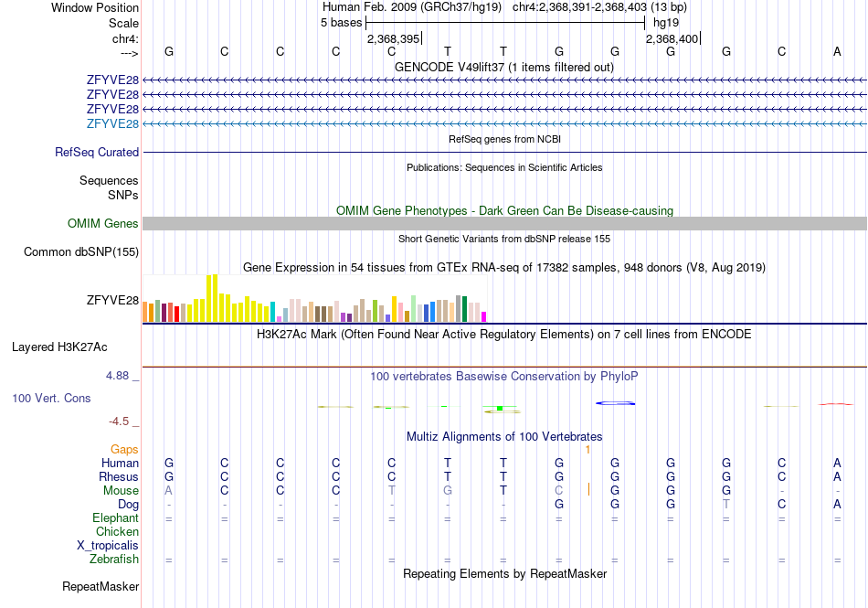Click the RefSeq Curated track label

pyautogui.click(x=97, y=153)
